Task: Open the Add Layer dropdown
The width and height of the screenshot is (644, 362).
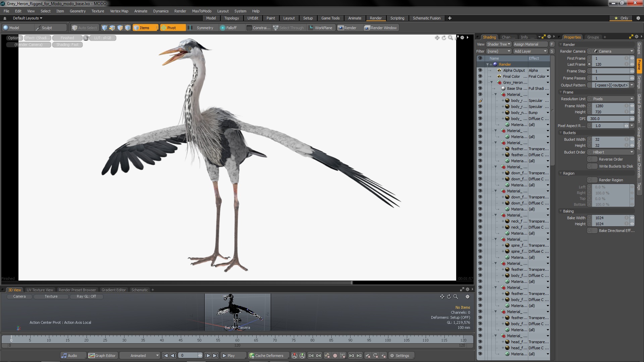Action: (x=530, y=51)
